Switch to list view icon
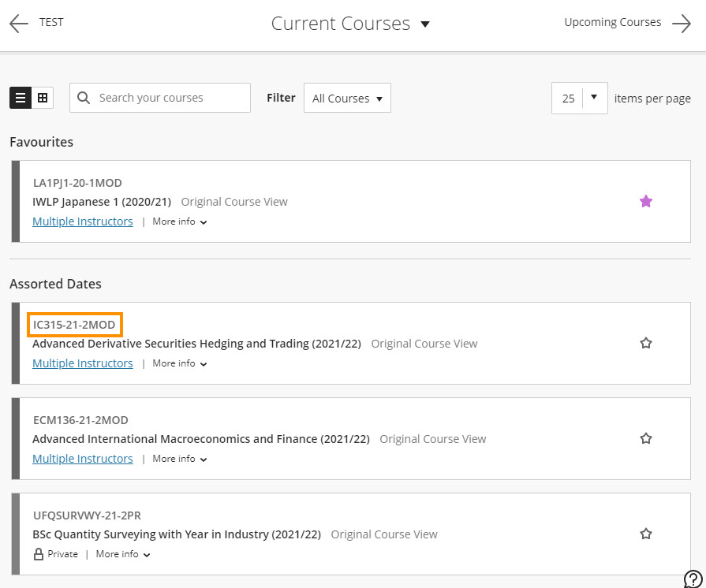Image resolution: width=706 pixels, height=588 pixels. 21,98
